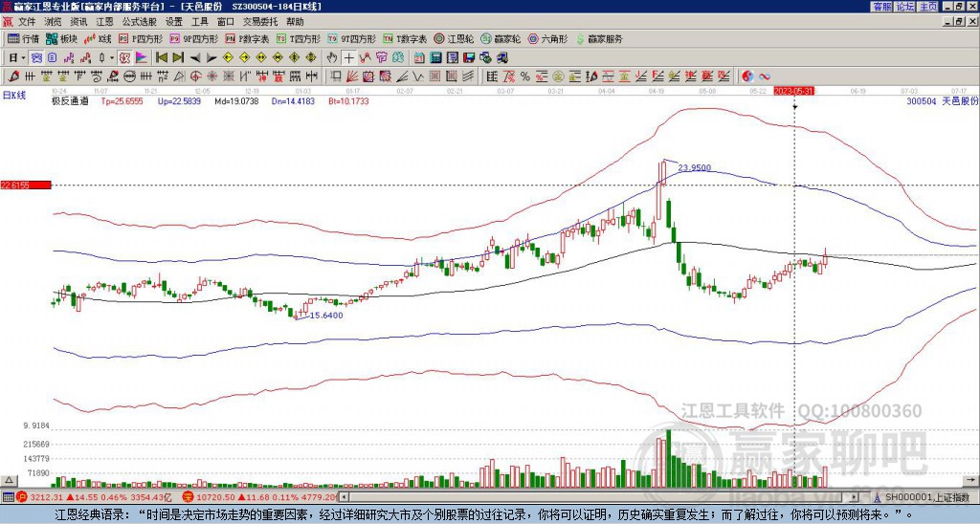
Task: Click the 2023-05-31 date marker
Action: coord(793,91)
